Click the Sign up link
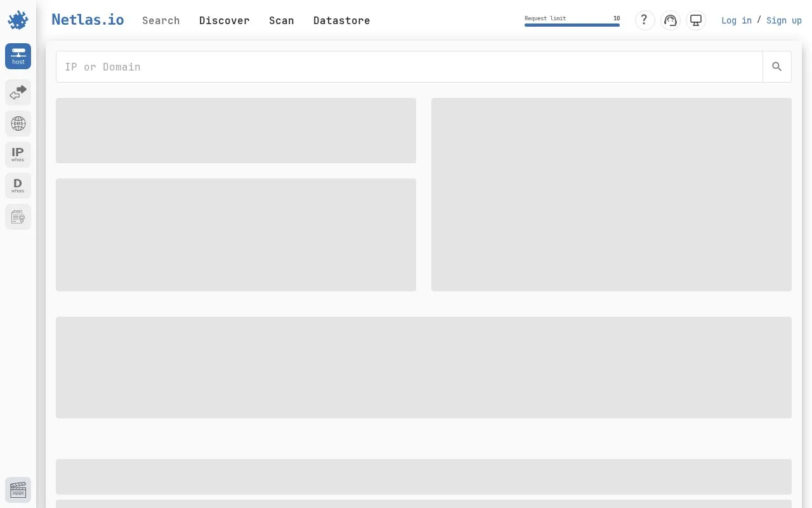 pyautogui.click(x=784, y=20)
